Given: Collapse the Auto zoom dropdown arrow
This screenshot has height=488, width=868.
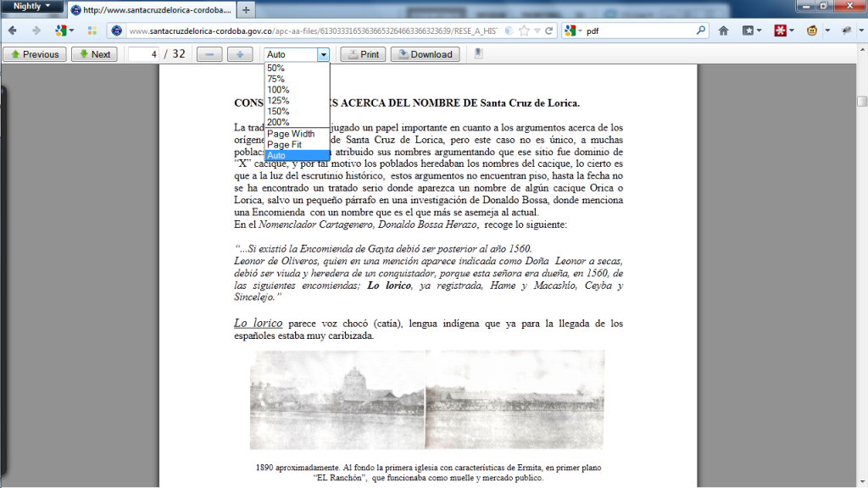Looking at the screenshot, I should point(323,54).
